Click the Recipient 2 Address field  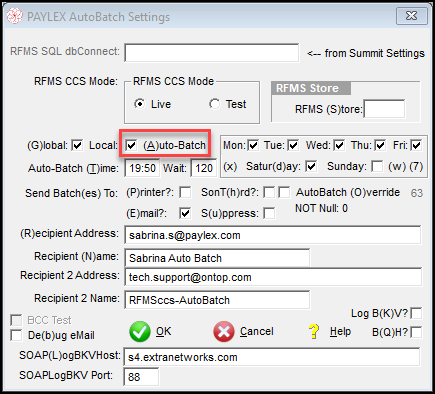click(273, 277)
